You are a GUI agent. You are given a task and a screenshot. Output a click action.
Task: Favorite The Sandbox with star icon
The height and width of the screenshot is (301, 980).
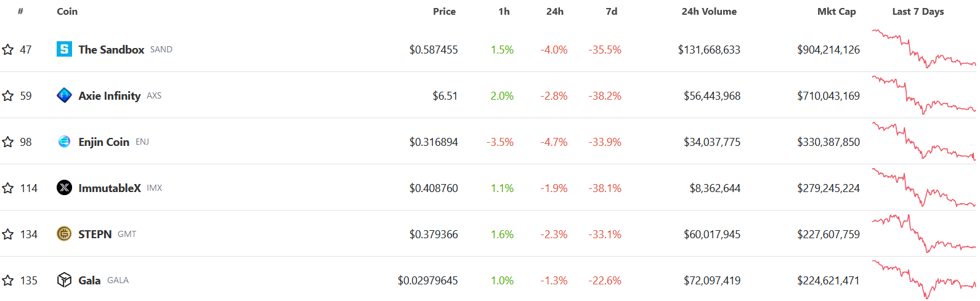8,50
